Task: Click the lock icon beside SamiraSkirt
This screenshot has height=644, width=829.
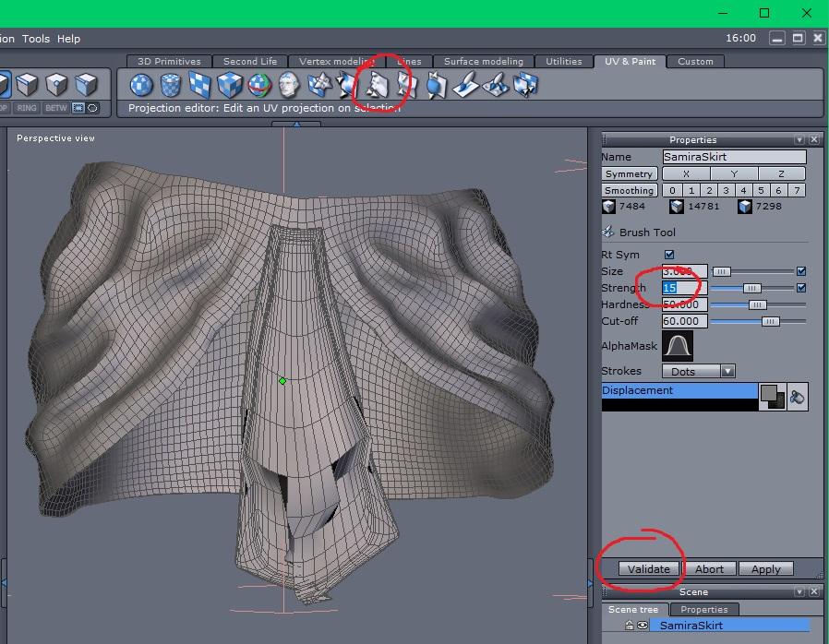Action: tap(630, 626)
